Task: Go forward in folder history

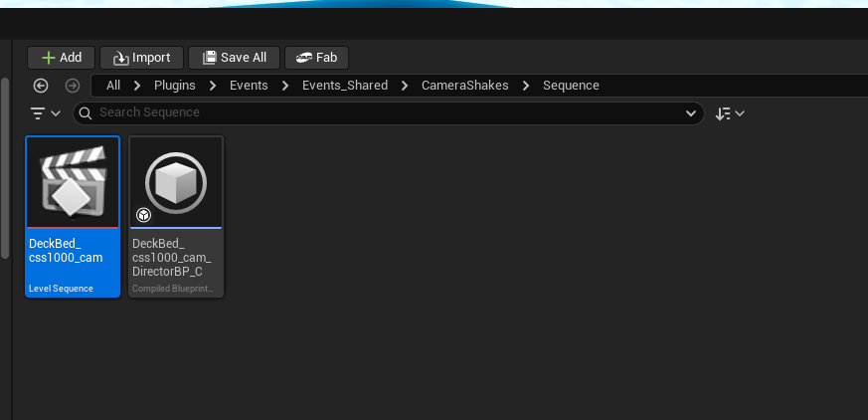Action: click(73, 86)
